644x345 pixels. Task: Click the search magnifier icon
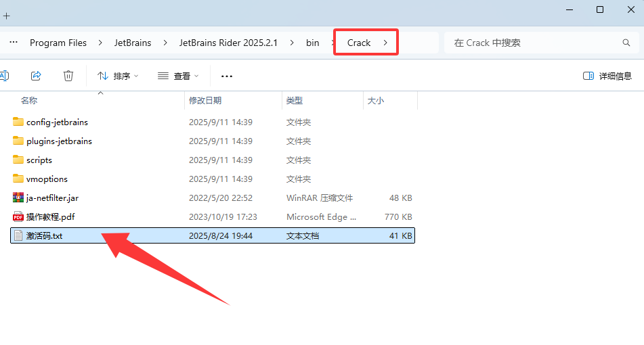(626, 43)
